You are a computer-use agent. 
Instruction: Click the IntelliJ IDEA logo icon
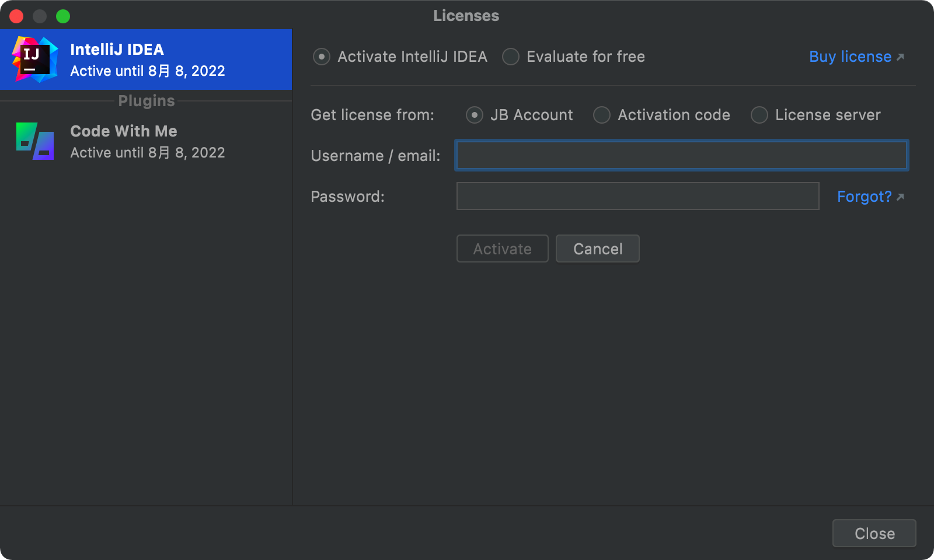[x=35, y=60]
